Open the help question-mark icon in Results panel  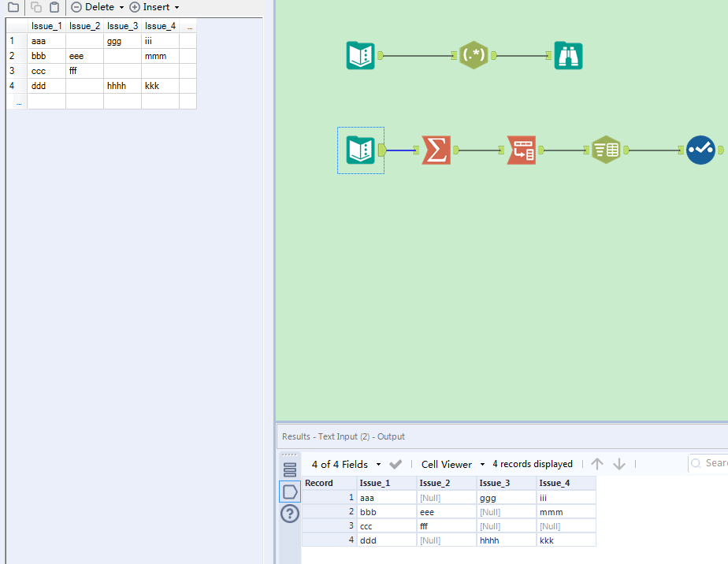(289, 514)
